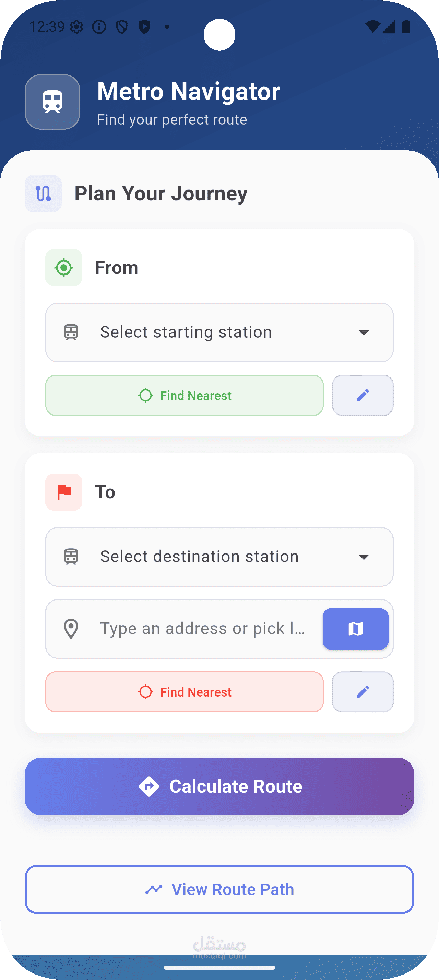Tap the red Find Nearest button
This screenshot has width=439, height=980.
coord(184,692)
